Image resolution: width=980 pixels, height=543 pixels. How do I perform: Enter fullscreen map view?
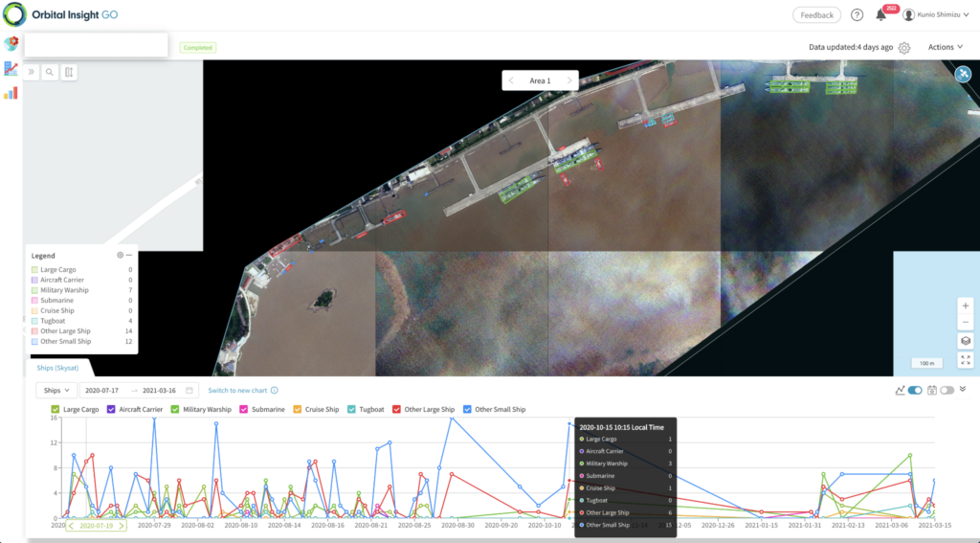(x=966, y=360)
